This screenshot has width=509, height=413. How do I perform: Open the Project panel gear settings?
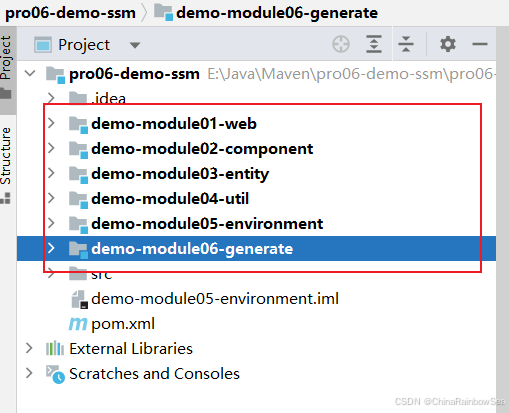[x=447, y=44]
